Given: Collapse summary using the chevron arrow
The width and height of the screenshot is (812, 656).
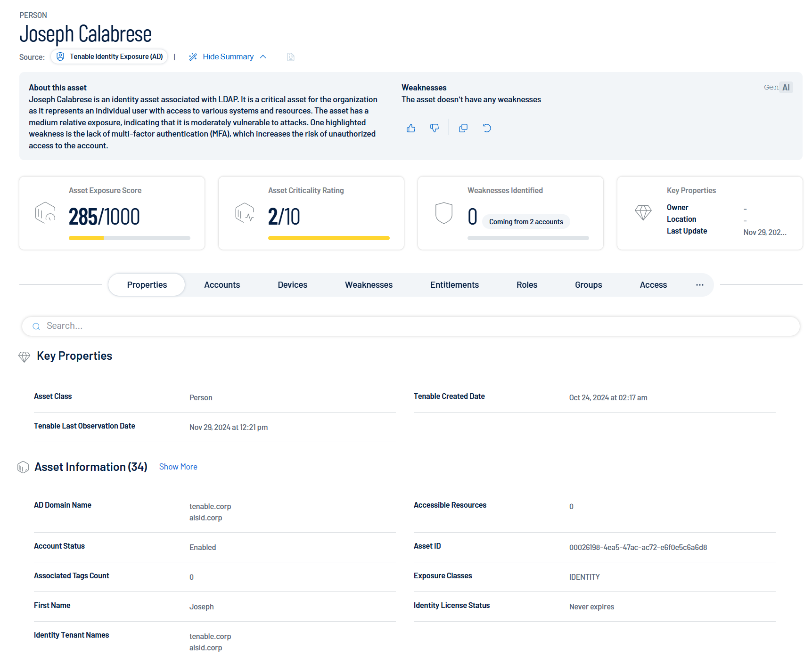Looking at the screenshot, I should [263, 57].
